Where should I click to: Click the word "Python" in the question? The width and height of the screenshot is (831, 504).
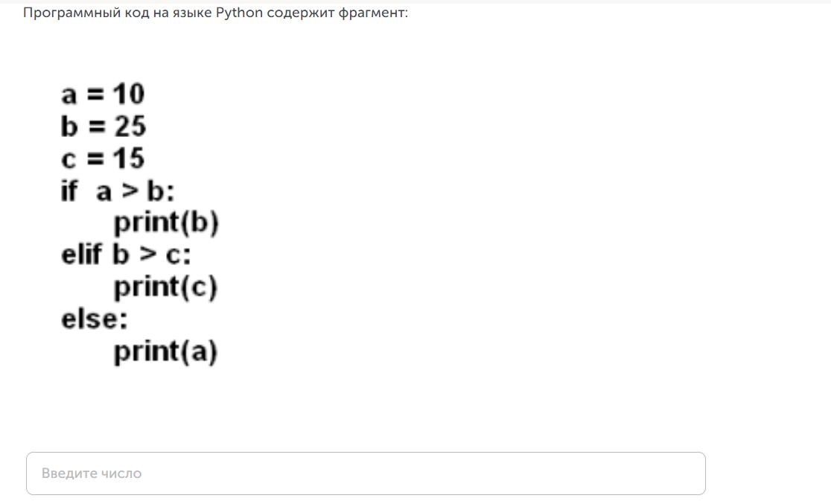point(239,14)
